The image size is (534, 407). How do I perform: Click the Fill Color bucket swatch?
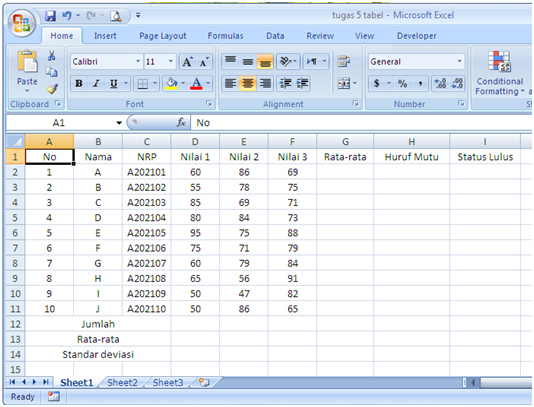pyautogui.click(x=171, y=83)
